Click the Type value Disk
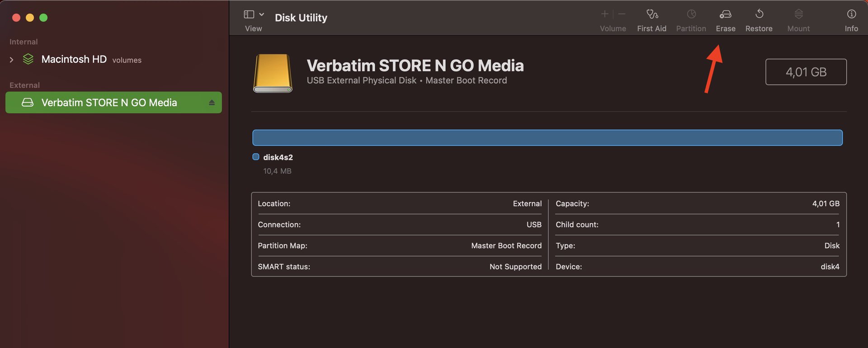This screenshot has width=868, height=348. tap(832, 246)
